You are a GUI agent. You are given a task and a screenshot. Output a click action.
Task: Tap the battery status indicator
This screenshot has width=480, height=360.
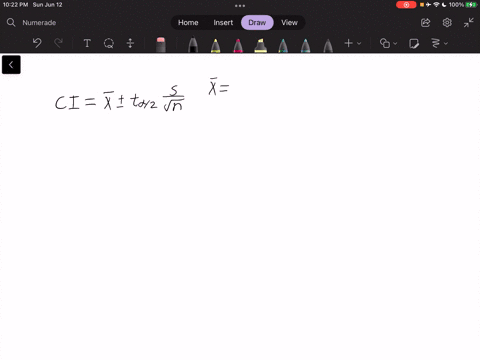tap(471, 5)
